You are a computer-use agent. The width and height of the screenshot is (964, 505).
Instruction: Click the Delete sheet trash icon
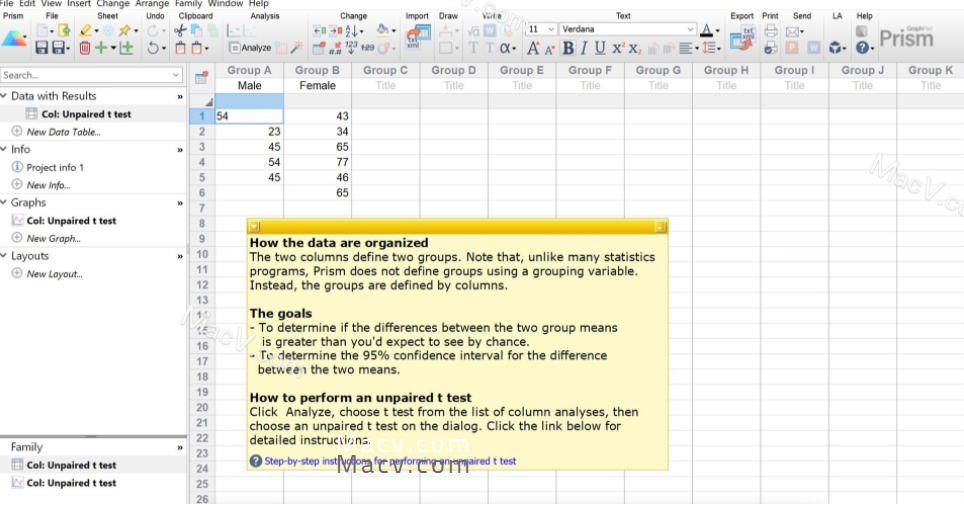click(85, 47)
